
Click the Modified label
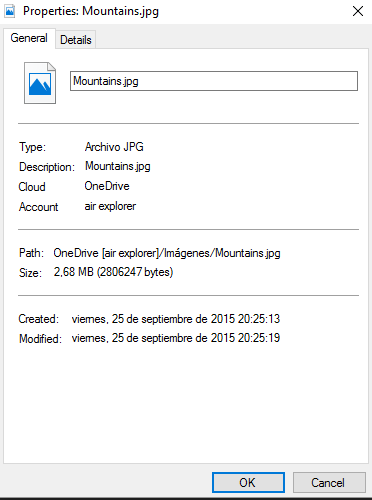[40, 339]
